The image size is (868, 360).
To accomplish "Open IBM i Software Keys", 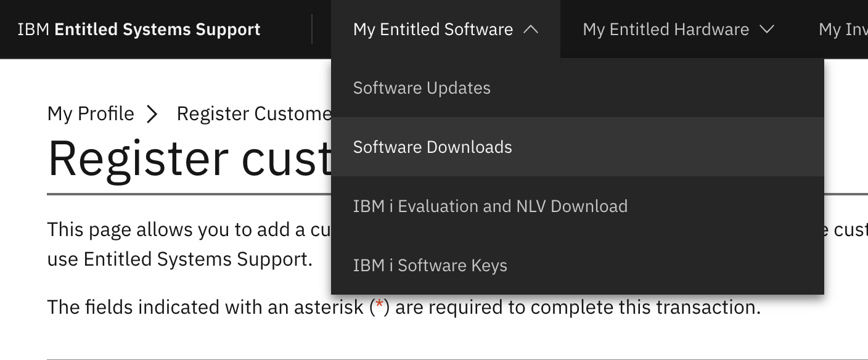I will click(x=430, y=265).
